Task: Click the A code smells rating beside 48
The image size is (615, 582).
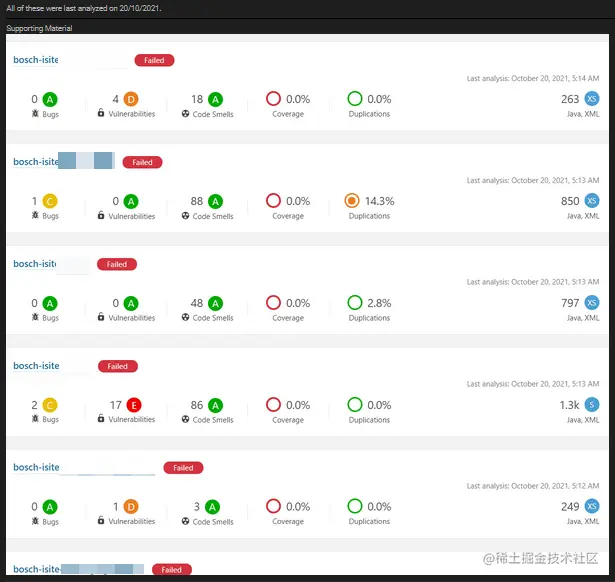Action: (215, 303)
